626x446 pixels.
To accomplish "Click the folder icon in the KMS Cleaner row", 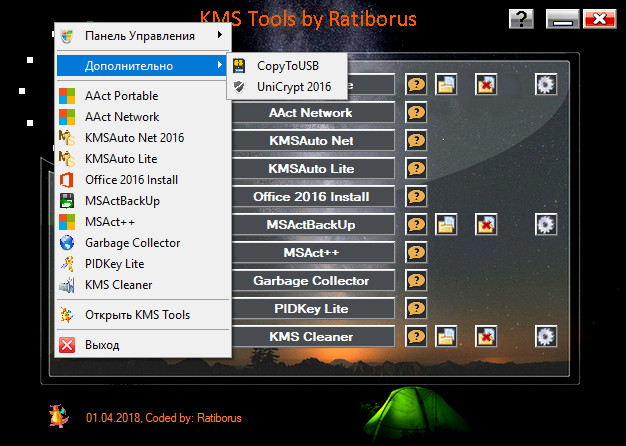I will 446,337.
